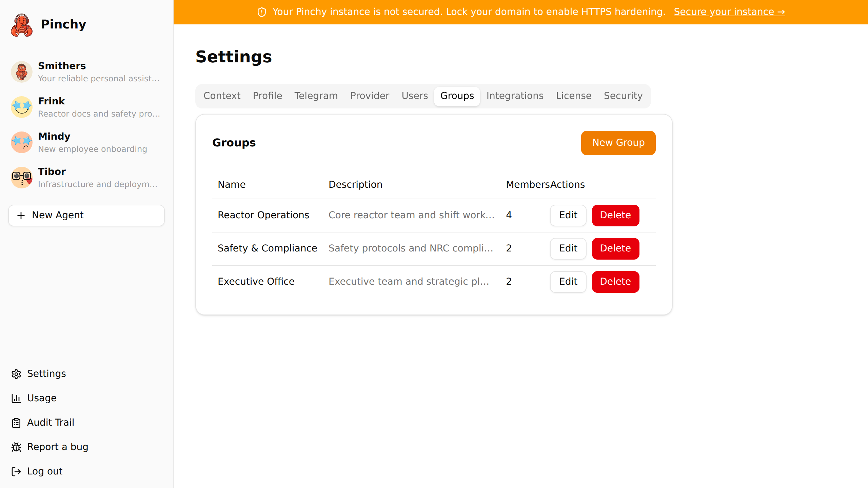Click the Audit Trail clipboard icon

tap(16, 423)
